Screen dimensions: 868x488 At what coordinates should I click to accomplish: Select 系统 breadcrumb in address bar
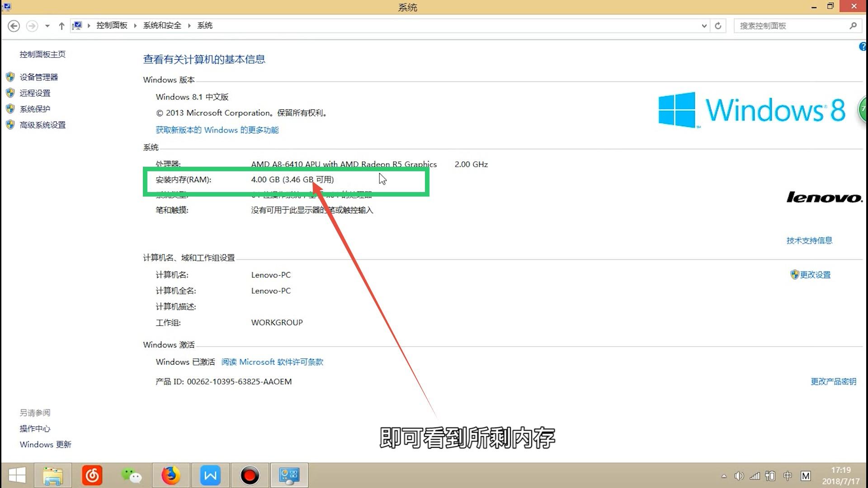pos(205,25)
